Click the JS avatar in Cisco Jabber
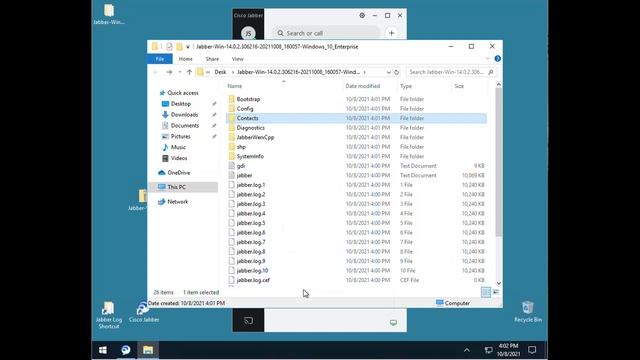The height and width of the screenshot is (360, 640). tap(248, 33)
